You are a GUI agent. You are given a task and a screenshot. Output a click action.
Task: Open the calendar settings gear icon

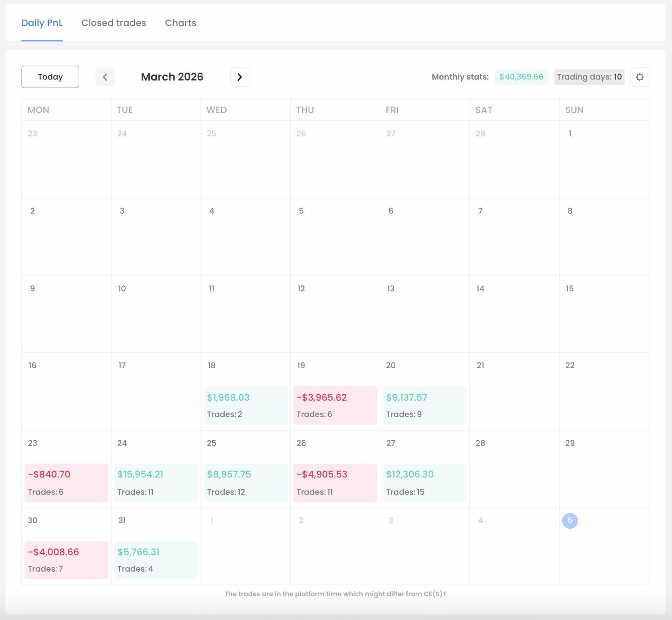point(639,77)
